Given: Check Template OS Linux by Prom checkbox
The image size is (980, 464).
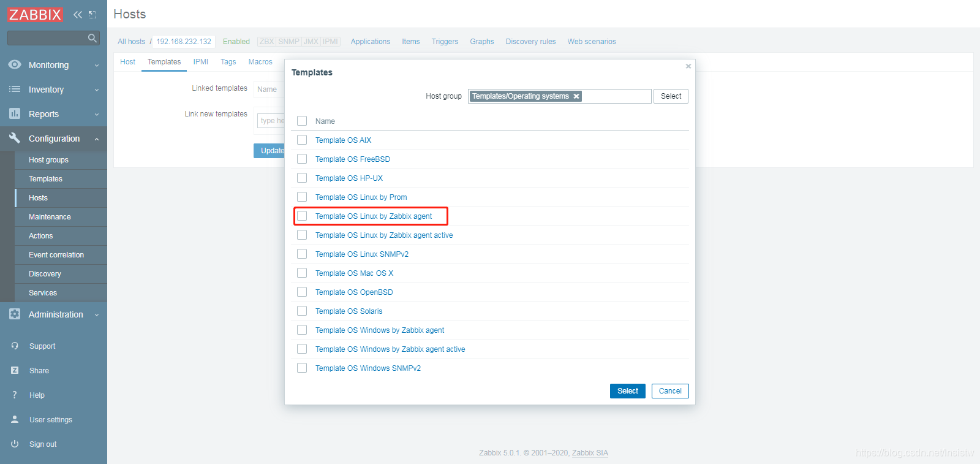Looking at the screenshot, I should (302, 197).
